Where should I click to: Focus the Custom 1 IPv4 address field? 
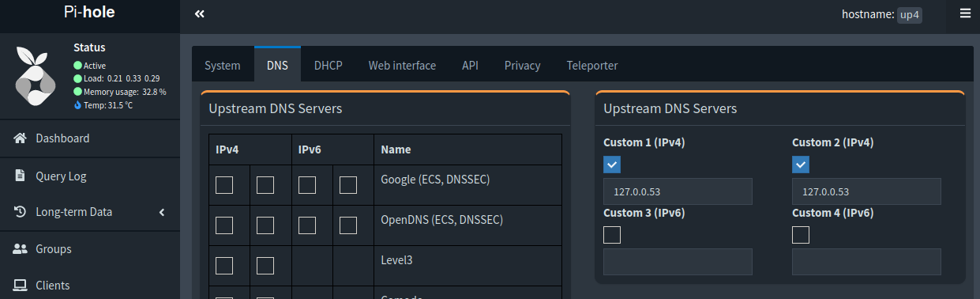tap(678, 191)
